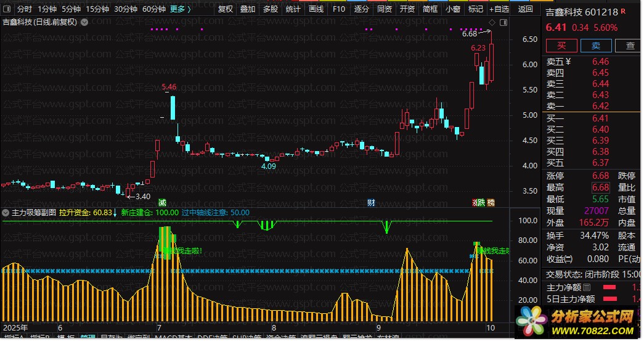Image resolution: width=644 pixels, height=341 pixels.
Task: Click the 外盘 165.2万 value
Action: [594, 223]
